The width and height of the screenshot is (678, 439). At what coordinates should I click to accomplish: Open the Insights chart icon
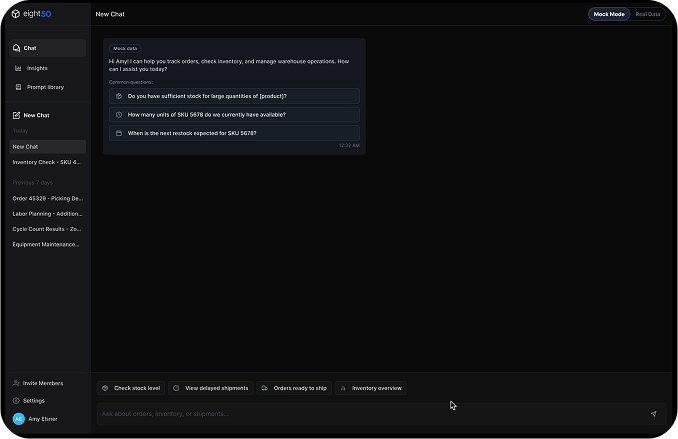coord(17,68)
